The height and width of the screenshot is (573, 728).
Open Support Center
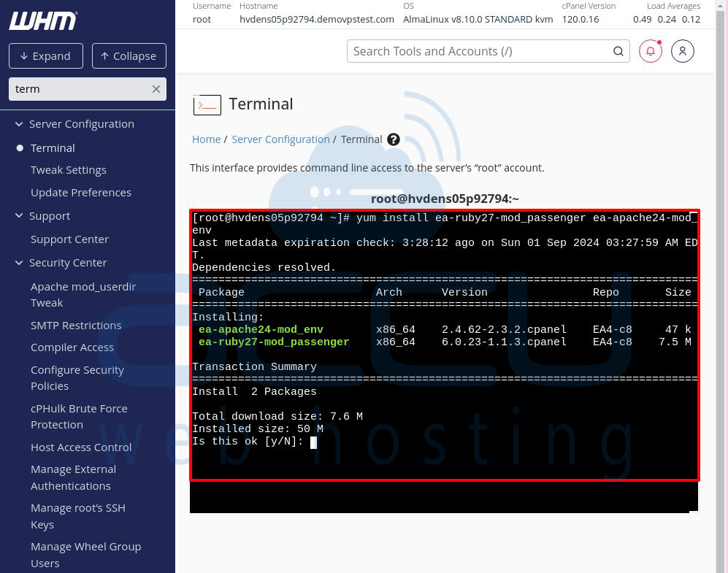69,239
